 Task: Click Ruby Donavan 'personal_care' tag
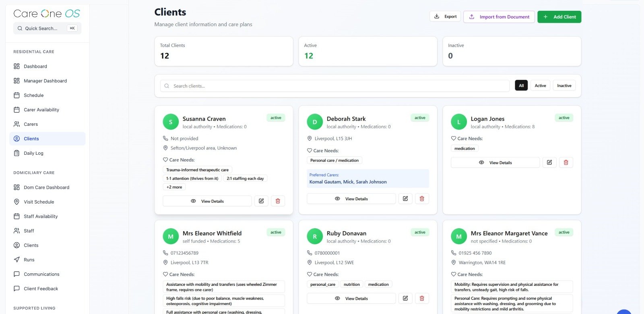coord(323,284)
